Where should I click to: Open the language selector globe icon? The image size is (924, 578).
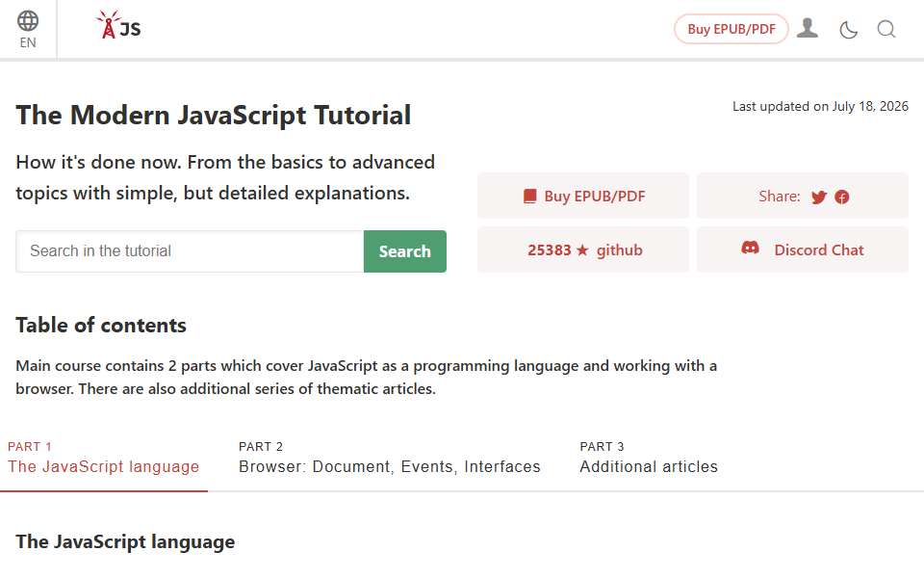pos(28,20)
